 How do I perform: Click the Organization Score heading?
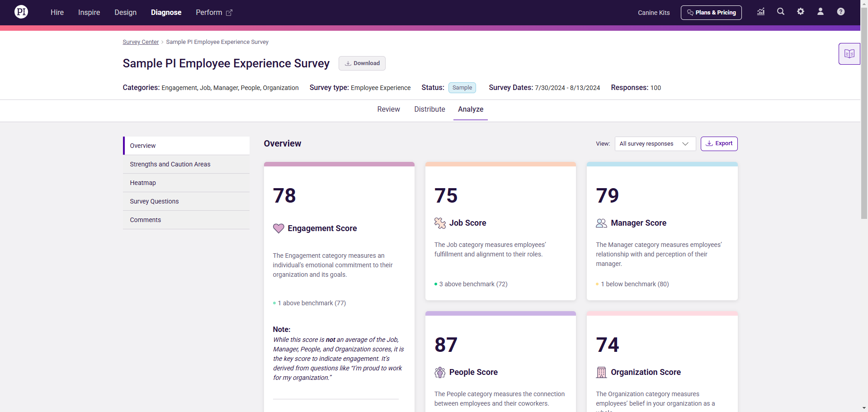pos(646,372)
